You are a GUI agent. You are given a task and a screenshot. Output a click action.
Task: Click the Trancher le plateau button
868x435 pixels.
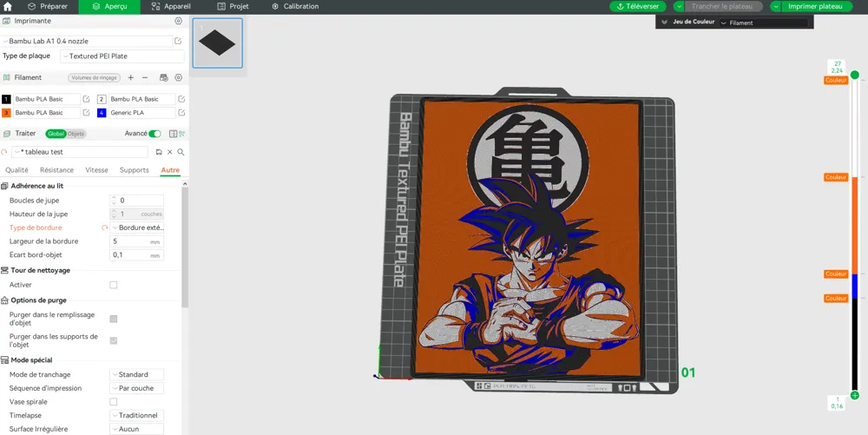click(x=724, y=7)
